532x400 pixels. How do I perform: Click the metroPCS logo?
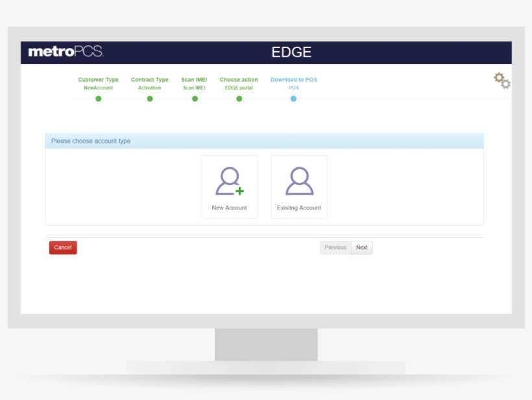point(66,53)
